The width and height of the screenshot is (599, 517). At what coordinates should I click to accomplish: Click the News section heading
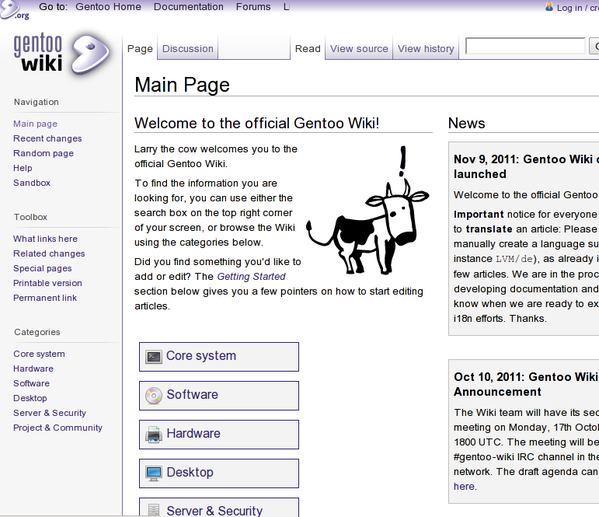(x=466, y=123)
